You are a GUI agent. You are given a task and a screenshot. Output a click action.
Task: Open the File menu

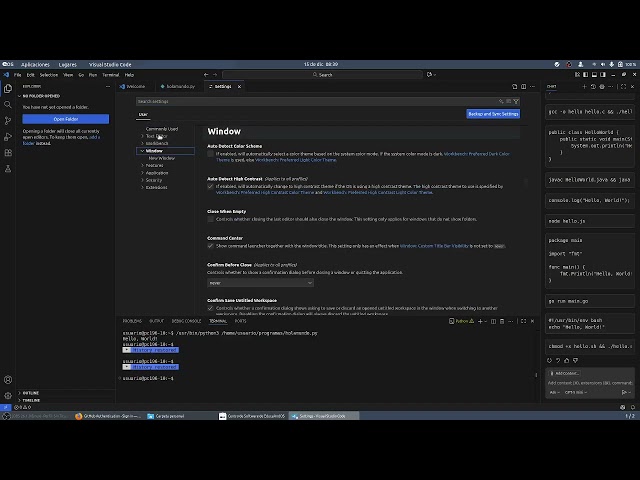tap(18, 75)
